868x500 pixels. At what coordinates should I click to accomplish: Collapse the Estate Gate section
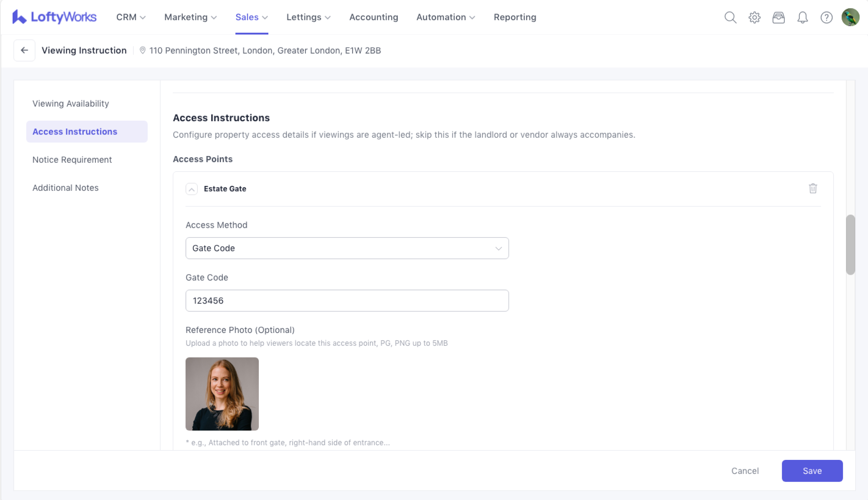(x=192, y=189)
